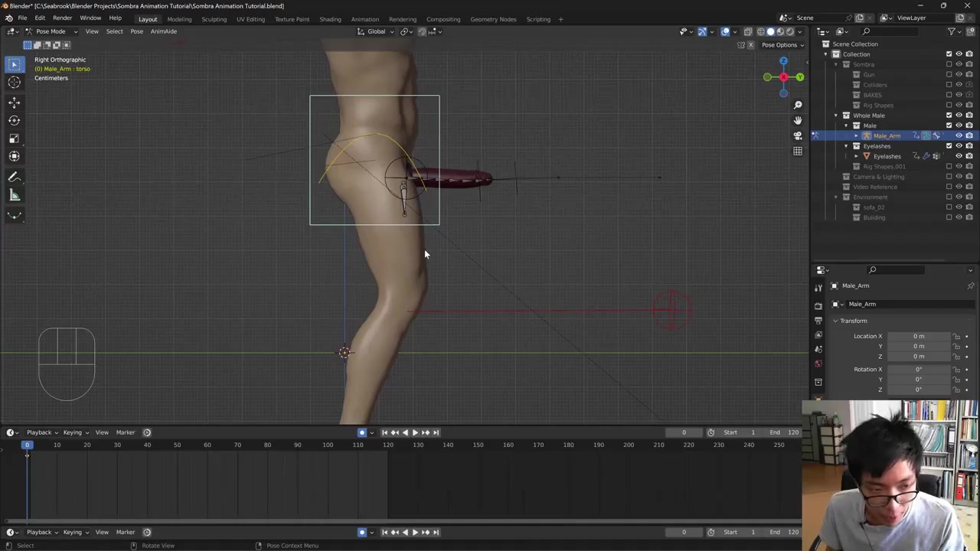Select the 3D Cursor tool
Image resolution: width=980 pixels, height=551 pixels.
coord(14,83)
